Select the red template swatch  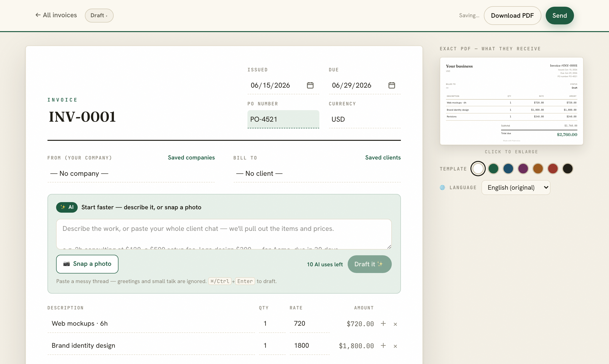click(x=553, y=169)
